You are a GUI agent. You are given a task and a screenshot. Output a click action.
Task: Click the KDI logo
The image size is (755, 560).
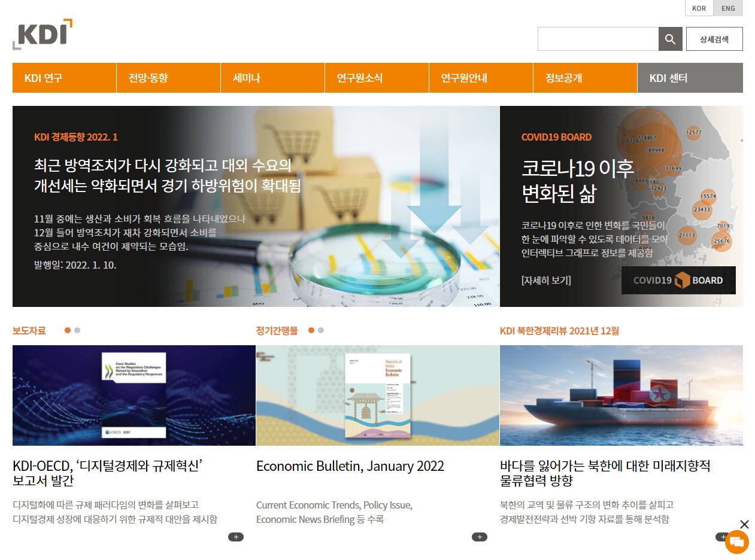[43, 34]
